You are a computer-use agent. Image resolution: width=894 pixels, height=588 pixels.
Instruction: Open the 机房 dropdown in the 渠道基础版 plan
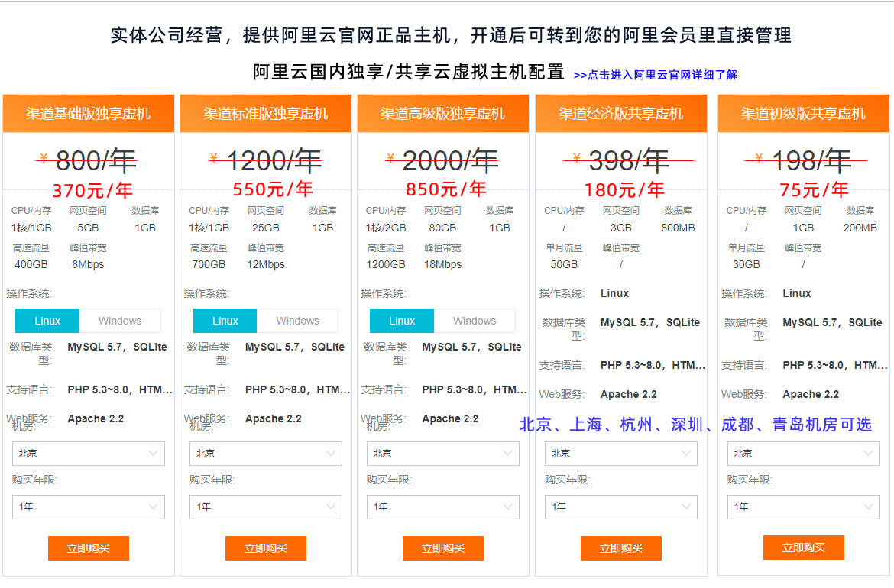click(x=89, y=454)
